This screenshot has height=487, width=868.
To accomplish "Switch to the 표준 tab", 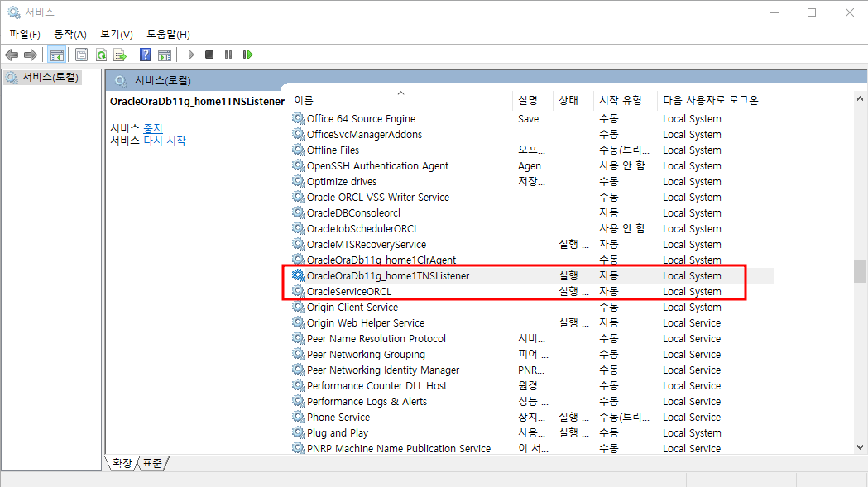I will pyautogui.click(x=152, y=463).
